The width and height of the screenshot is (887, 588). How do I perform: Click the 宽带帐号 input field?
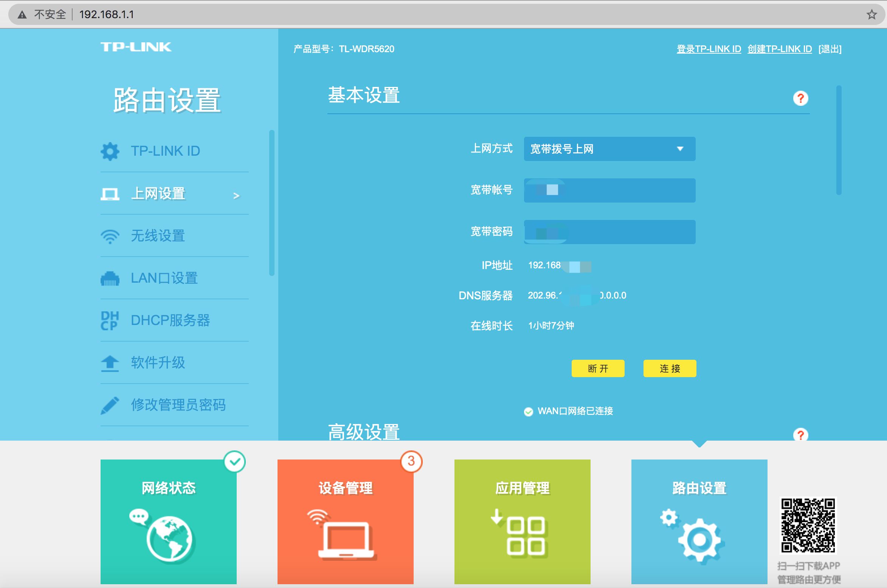[x=609, y=190]
